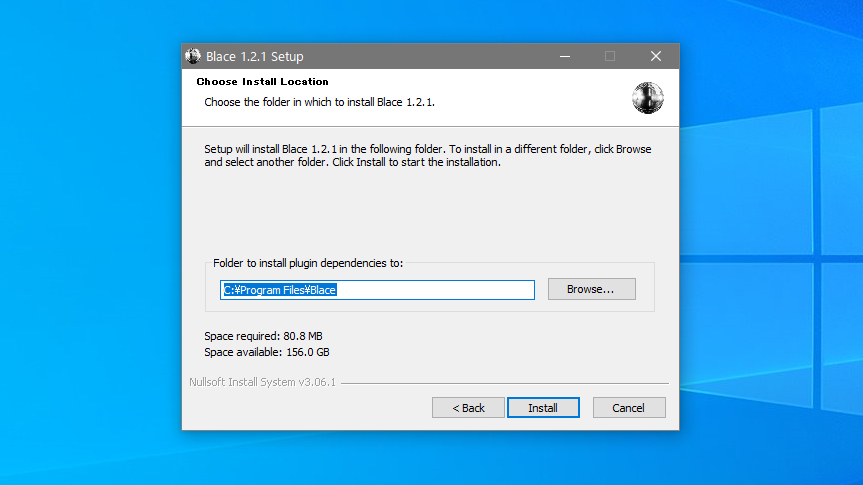Screen dimensions: 863x485
Task: Click the Blace icon in title bar
Action: (193, 56)
